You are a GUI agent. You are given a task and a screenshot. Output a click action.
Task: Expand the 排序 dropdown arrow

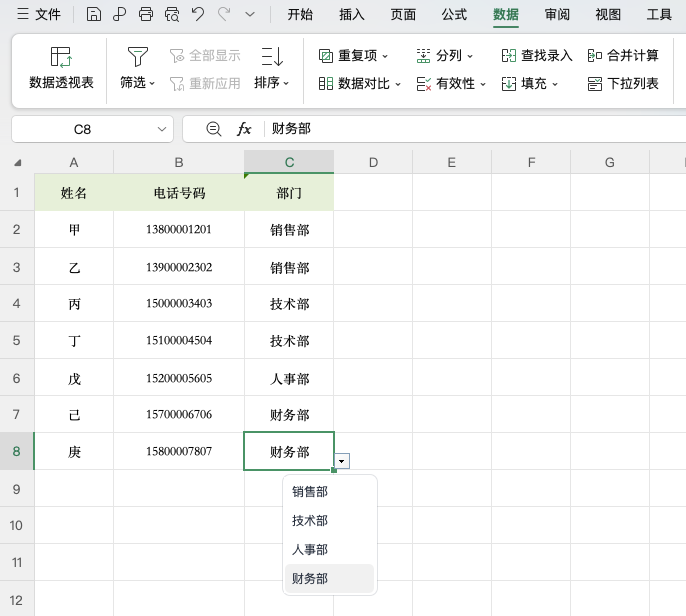click(286, 83)
